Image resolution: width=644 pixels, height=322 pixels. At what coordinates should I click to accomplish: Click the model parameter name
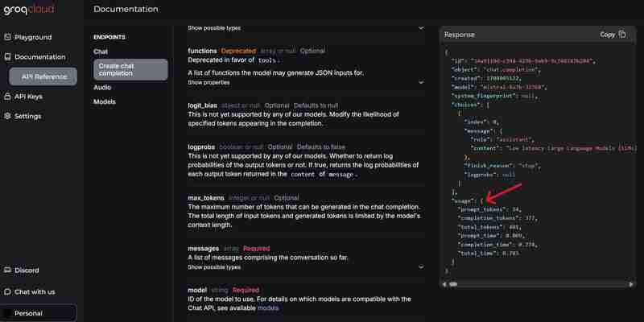pyautogui.click(x=197, y=290)
